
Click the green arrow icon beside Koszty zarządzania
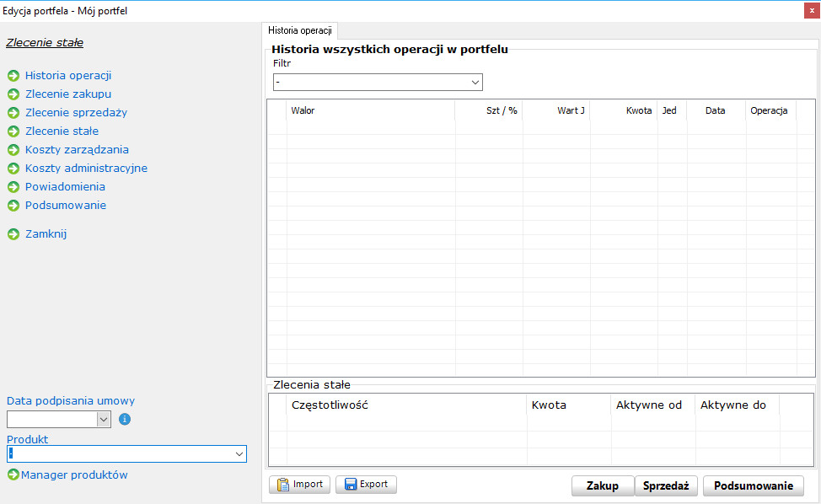(x=13, y=150)
